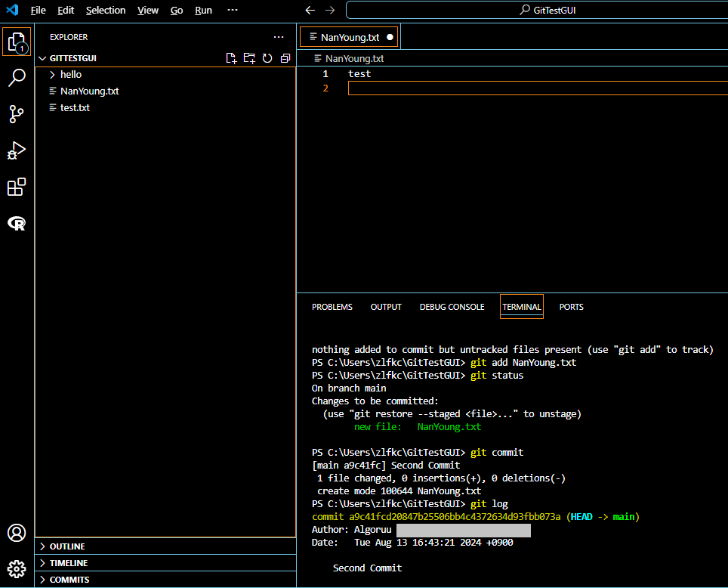Open the Go menu
The image size is (728, 588).
(x=177, y=11)
